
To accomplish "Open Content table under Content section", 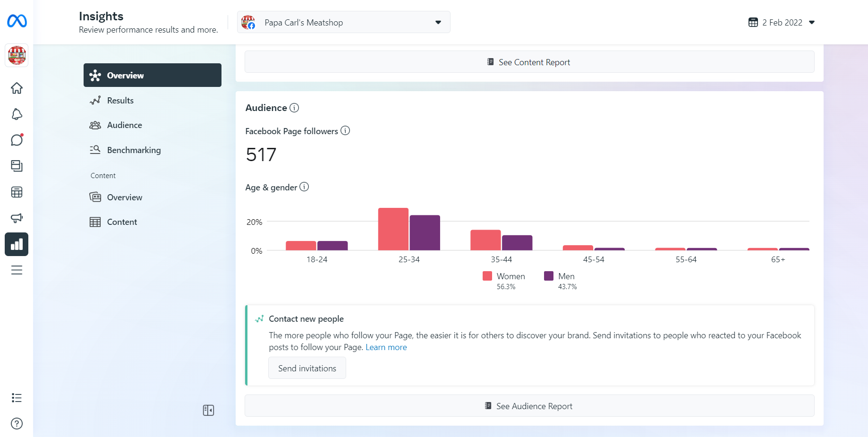I will 153,222.
